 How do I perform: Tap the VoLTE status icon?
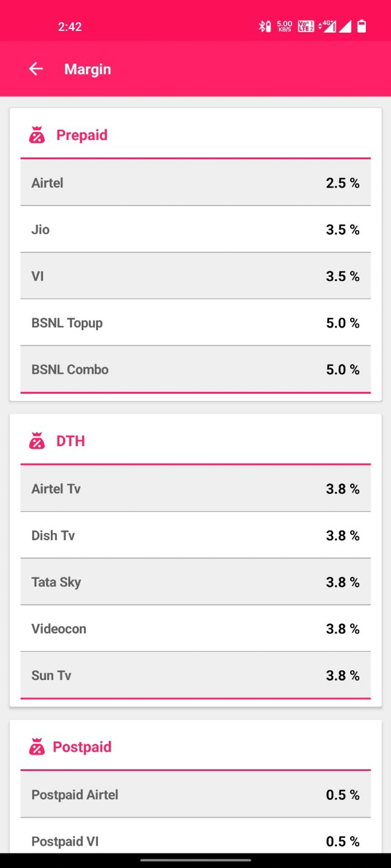306,26
